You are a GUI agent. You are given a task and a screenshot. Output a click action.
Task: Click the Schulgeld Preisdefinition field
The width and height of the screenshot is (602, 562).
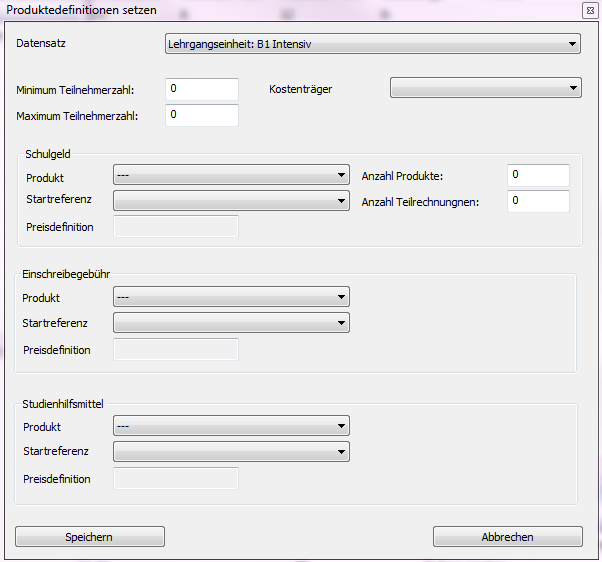(x=177, y=227)
